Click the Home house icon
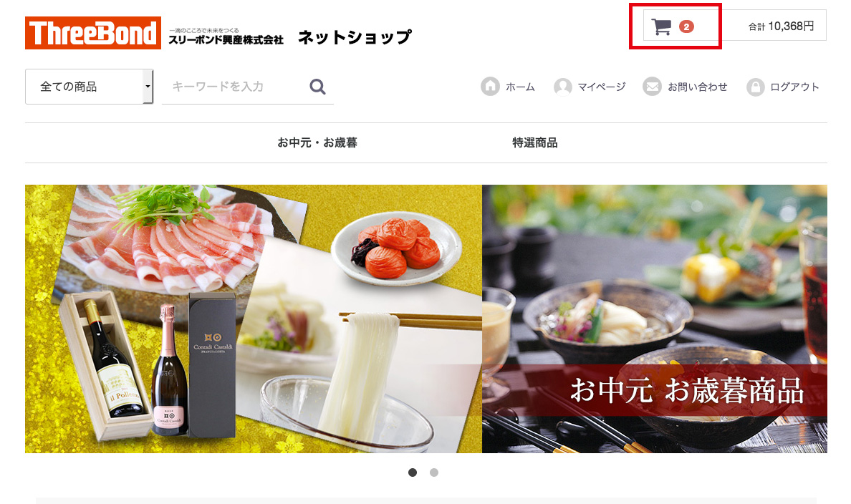 click(x=490, y=86)
